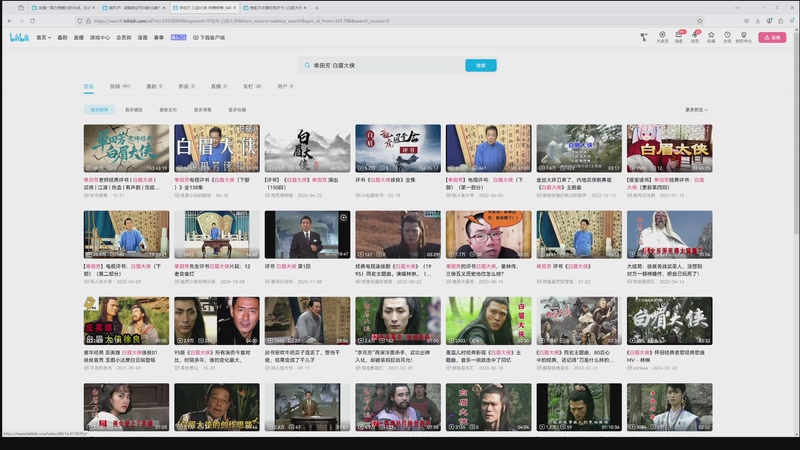Close the active search results tab
The height and width of the screenshot is (450, 800).
click(x=235, y=8)
